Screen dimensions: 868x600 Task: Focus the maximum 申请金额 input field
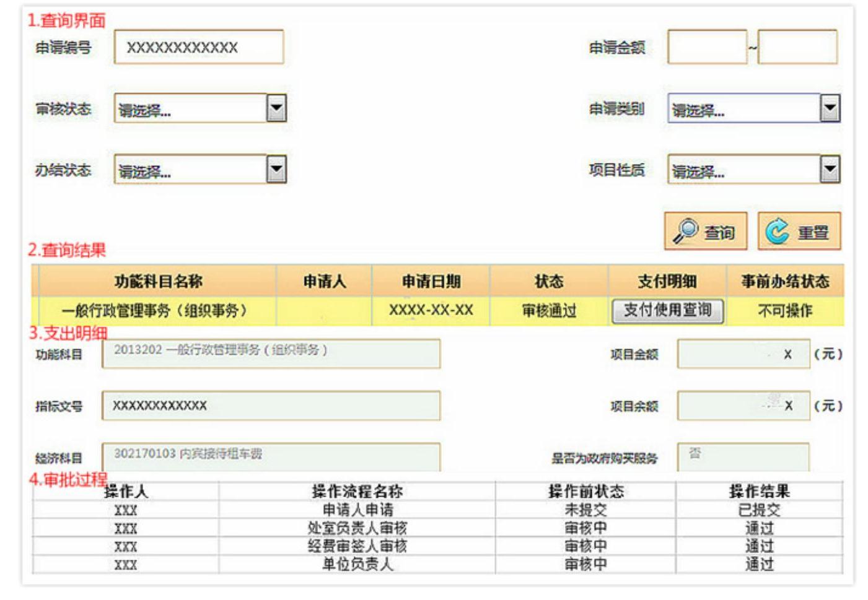(797, 47)
